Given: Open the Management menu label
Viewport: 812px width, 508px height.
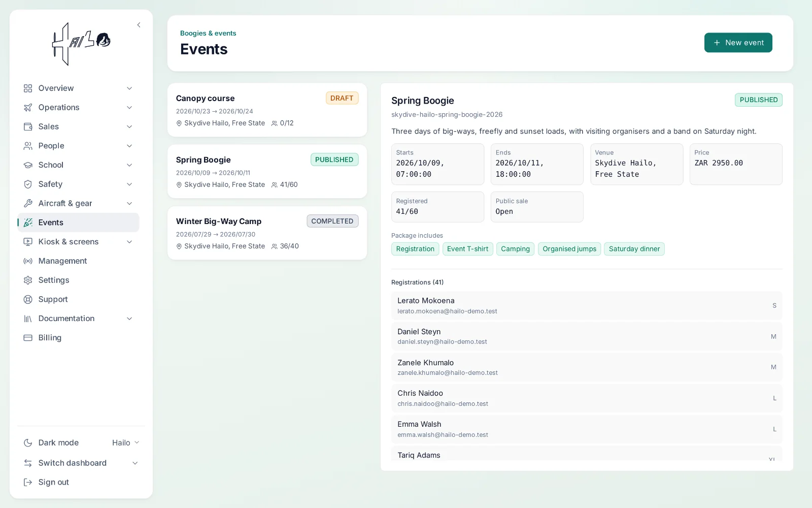Looking at the screenshot, I should point(62,261).
